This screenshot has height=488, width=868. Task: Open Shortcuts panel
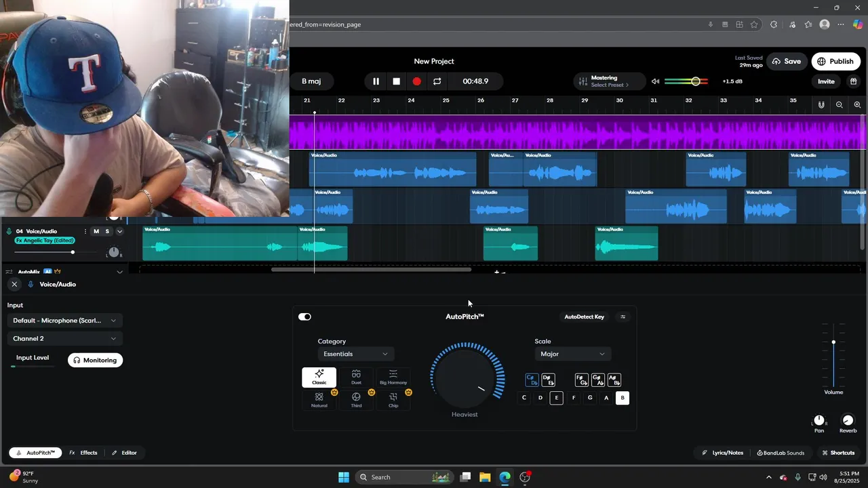point(838,453)
